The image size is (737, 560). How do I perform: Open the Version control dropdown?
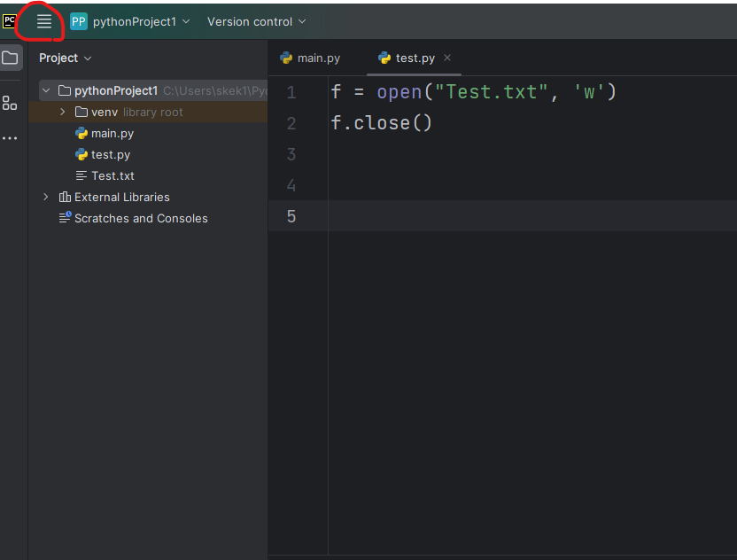coord(257,21)
